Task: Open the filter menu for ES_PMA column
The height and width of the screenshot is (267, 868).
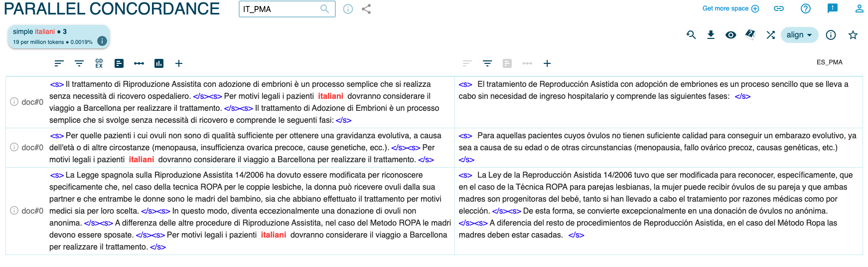Action: pyautogui.click(x=487, y=63)
